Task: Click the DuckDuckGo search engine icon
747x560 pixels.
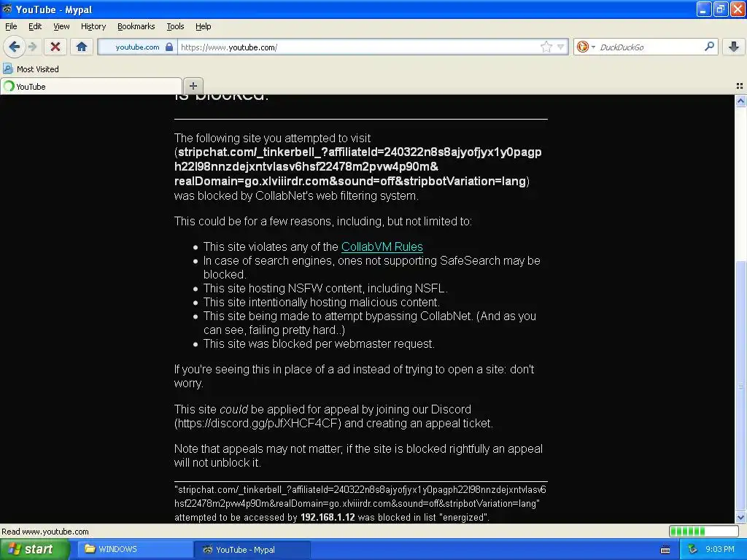Action: click(x=582, y=47)
